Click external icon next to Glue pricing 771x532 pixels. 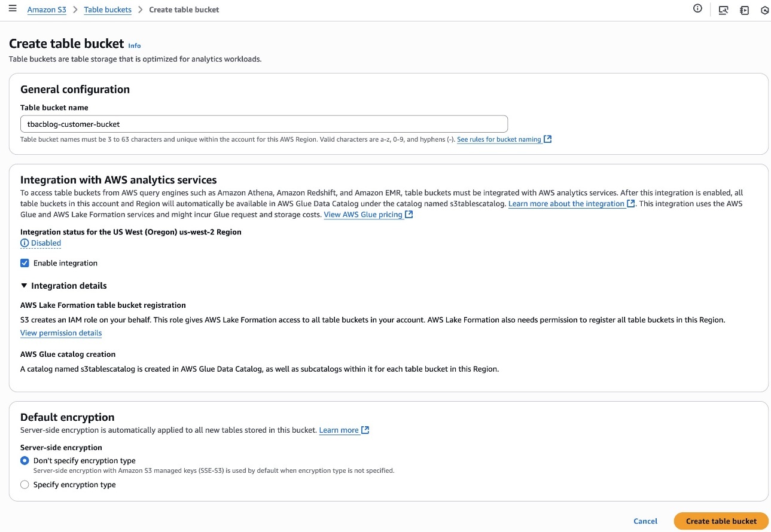(409, 215)
